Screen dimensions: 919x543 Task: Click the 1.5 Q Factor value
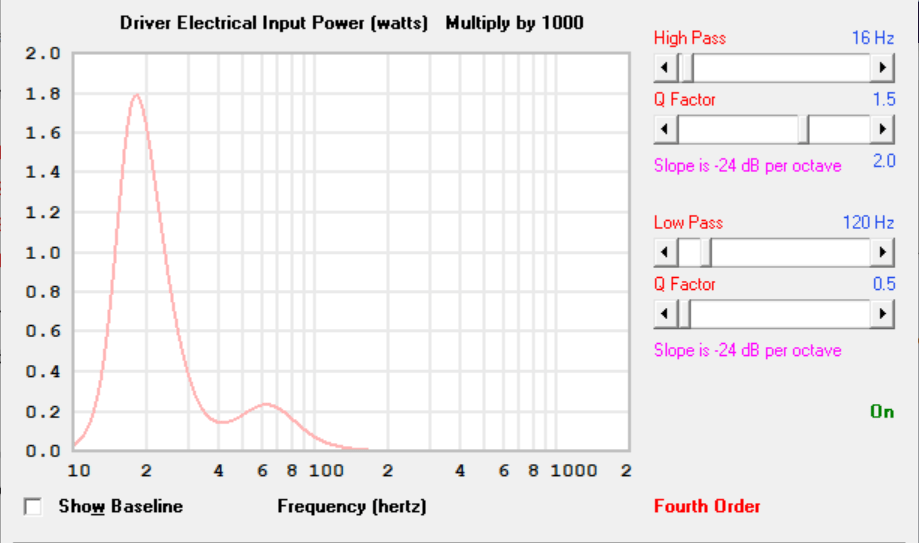coord(884,100)
